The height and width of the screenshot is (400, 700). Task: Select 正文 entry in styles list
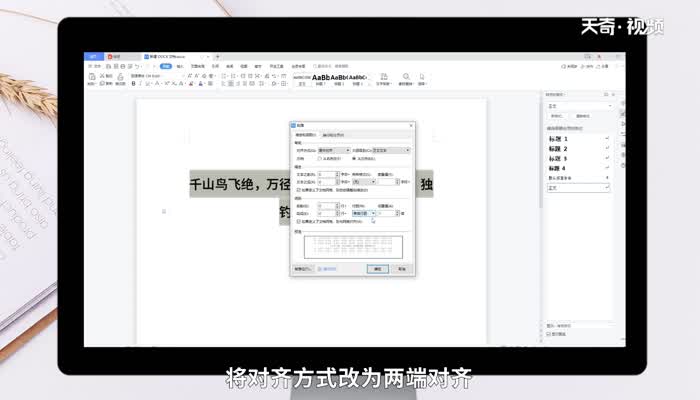coord(578,188)
